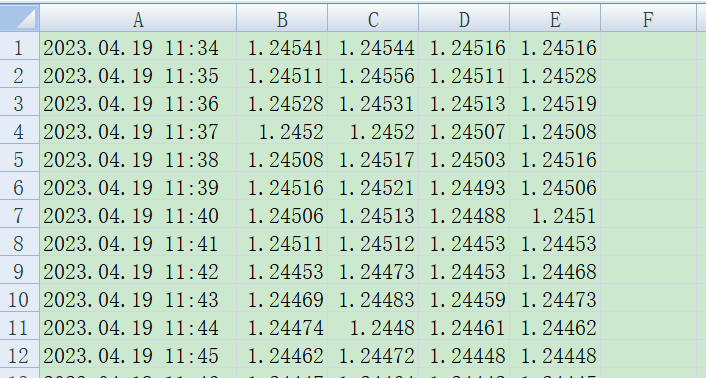
Task: Click empty cell F1
Action: tap(648, 46)
